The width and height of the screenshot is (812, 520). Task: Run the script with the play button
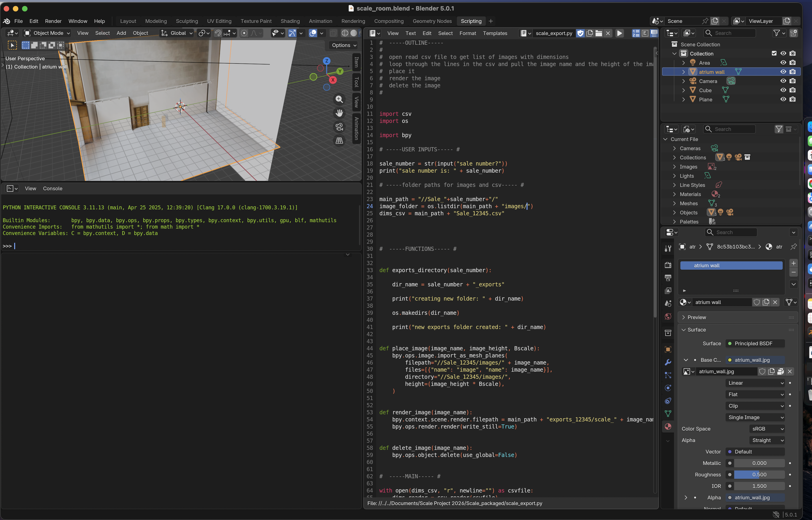[620, 33]
